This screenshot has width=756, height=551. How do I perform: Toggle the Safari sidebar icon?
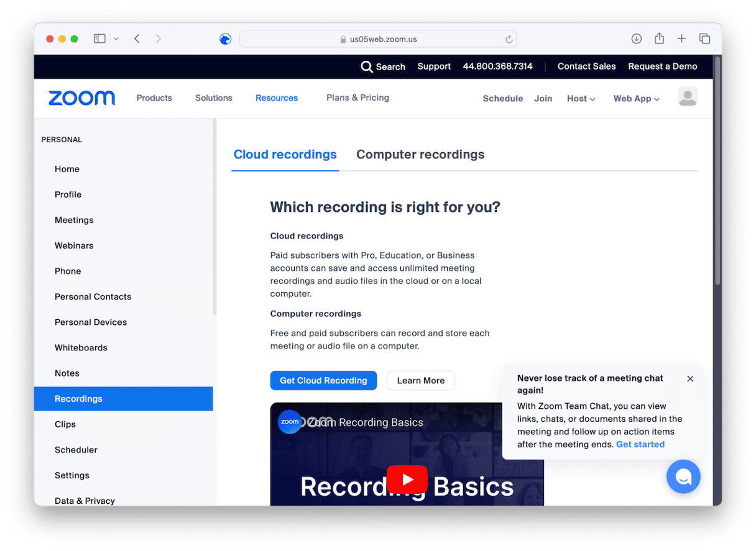(99, 39)
